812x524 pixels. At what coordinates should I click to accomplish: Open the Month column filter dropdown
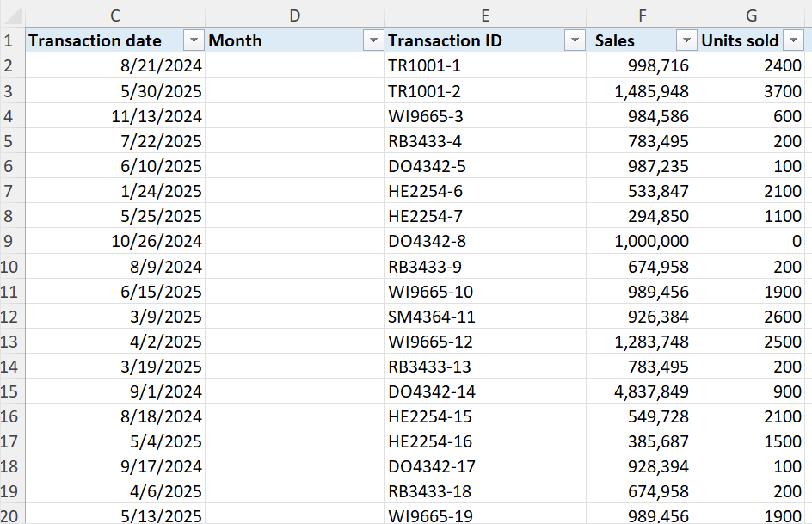point(373,40)
